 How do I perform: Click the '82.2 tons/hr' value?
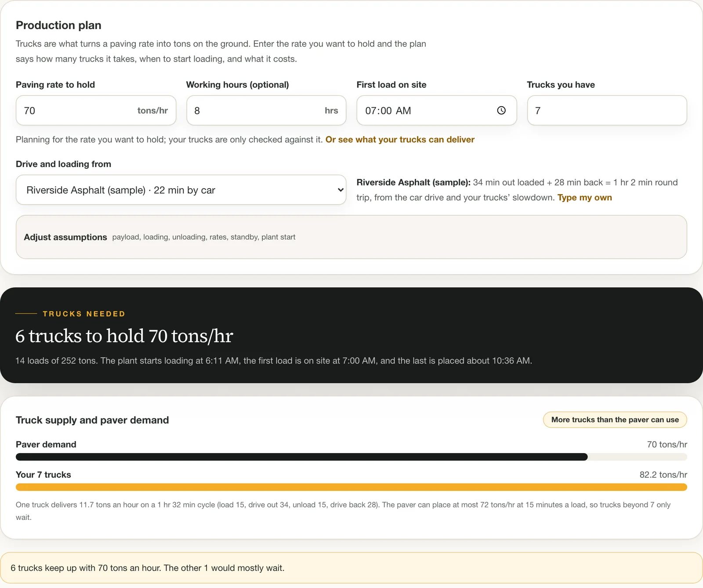click(x=663, y=475)
